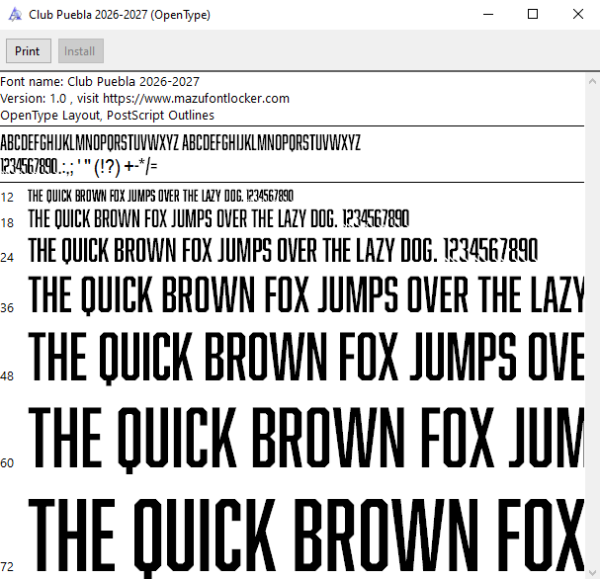Click the size 24 label
The image size is (600, 579).
coord(7,258)
